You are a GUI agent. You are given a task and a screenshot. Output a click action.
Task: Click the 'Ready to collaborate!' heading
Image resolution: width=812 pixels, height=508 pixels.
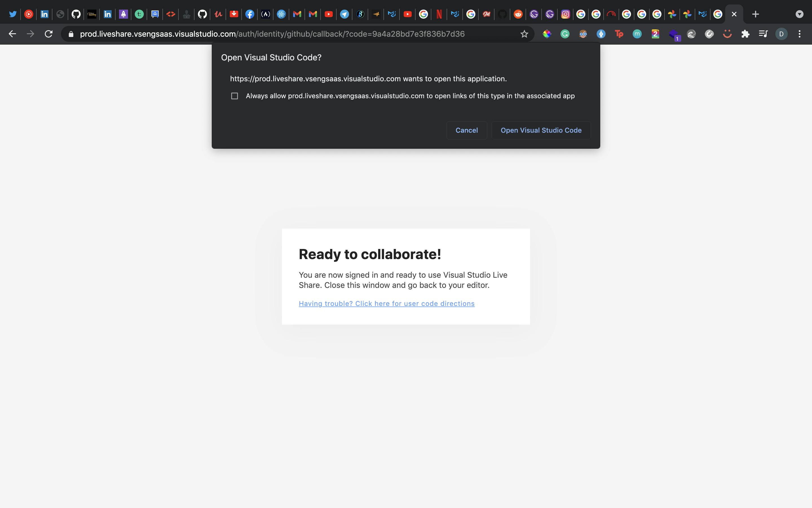pos(370,254)
